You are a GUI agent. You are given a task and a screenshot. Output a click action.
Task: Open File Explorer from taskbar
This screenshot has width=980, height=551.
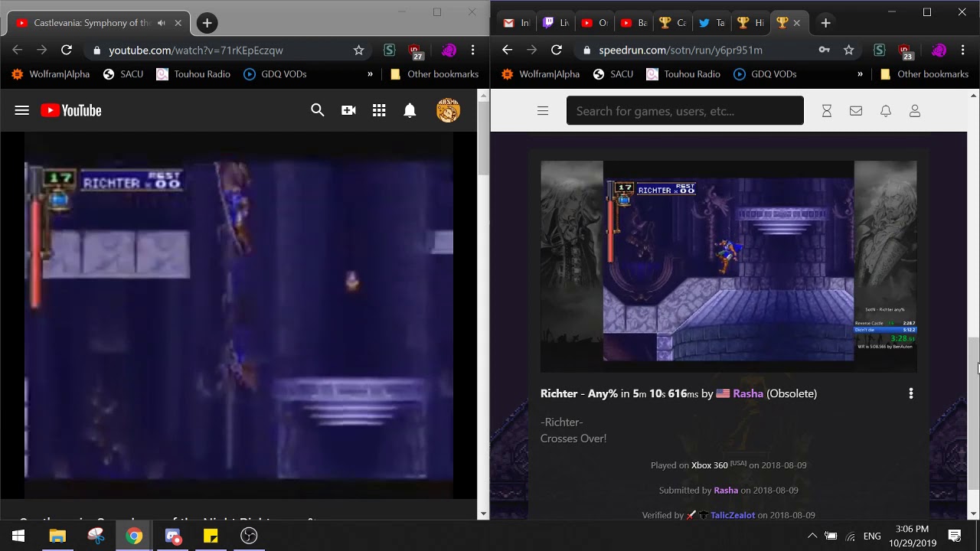point(57,536)
